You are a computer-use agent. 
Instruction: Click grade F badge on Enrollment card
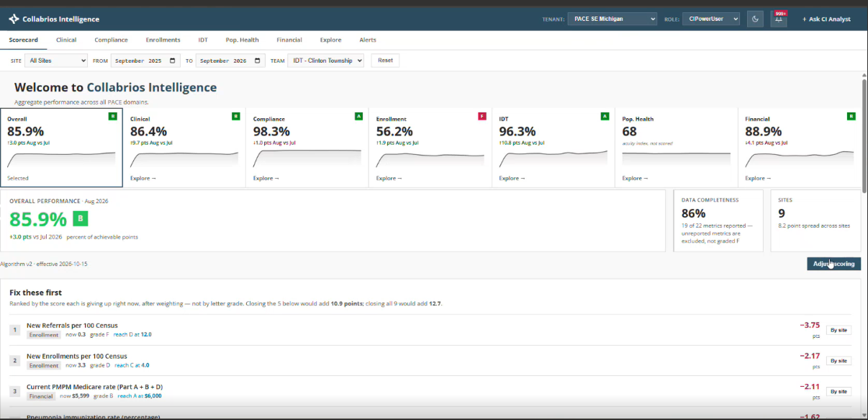[482, 116]
